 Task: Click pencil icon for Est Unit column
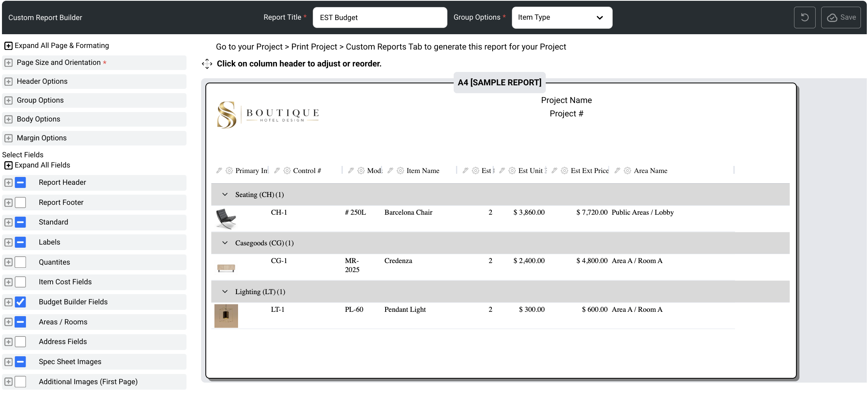click(502, 171)
